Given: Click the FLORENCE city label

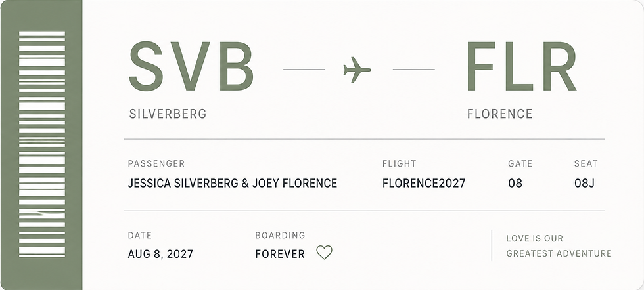Looking at the screenshot, I should click(500, 114).
